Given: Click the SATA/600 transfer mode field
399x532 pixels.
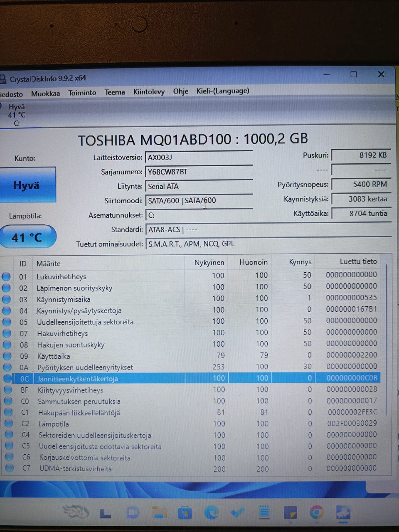Looking at the screenshot, I should click(199, 201).
